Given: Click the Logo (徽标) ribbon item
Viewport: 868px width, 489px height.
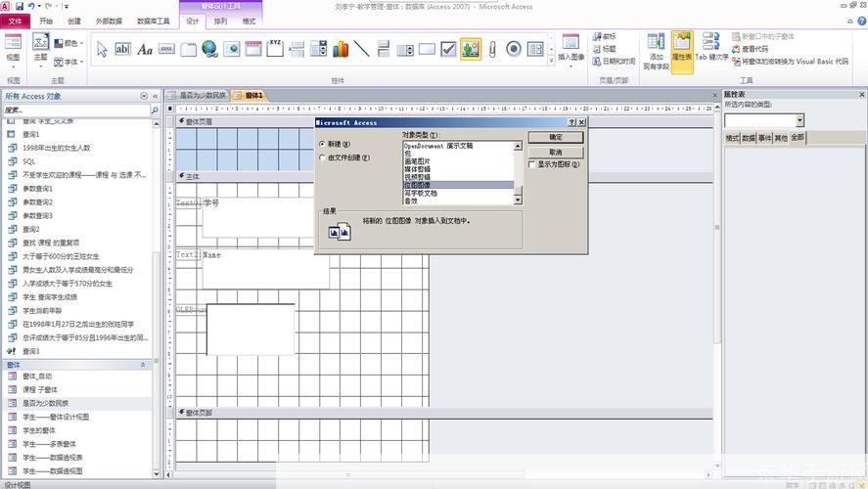Looking at the screenshot, I should coord(605,36).
